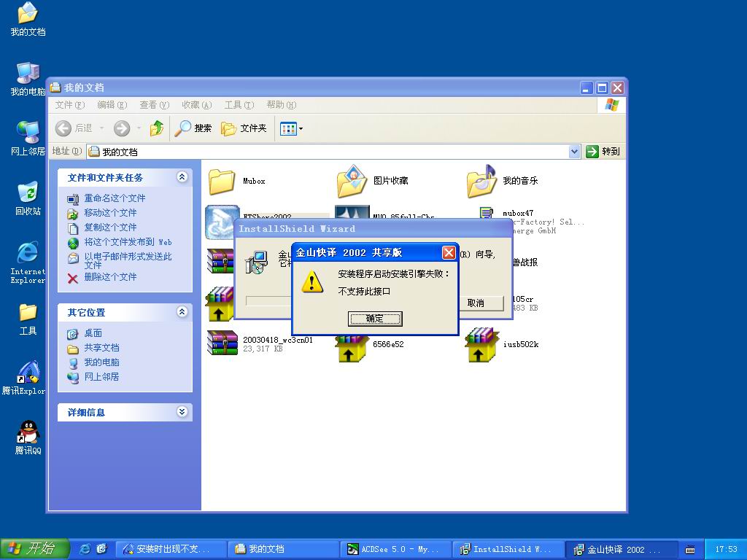Open the 工具 menu in Explorer
This screenshot has width=747, height=560.
[x=239, y=105]
